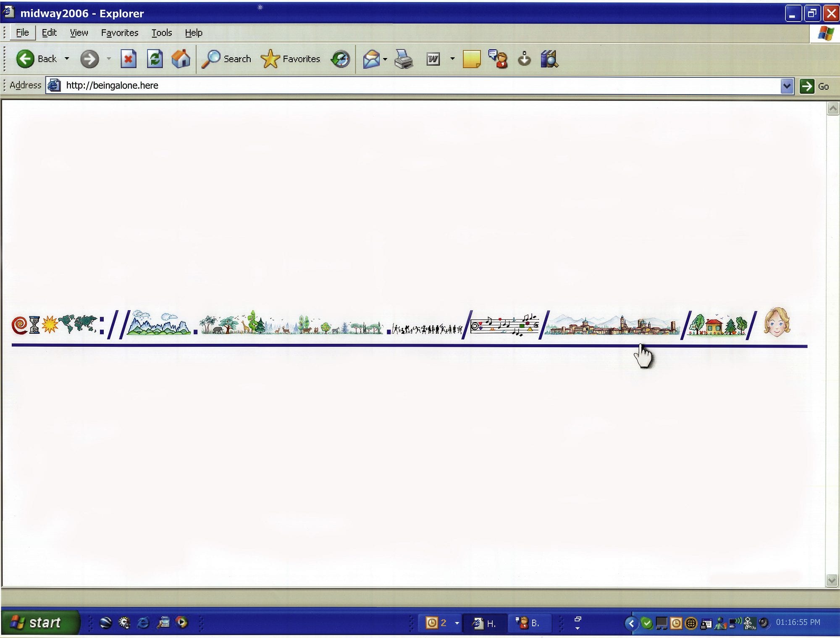Screen dimensions: 840x638
Task: Open the Favorites menu
Action: tap(119, 33)
